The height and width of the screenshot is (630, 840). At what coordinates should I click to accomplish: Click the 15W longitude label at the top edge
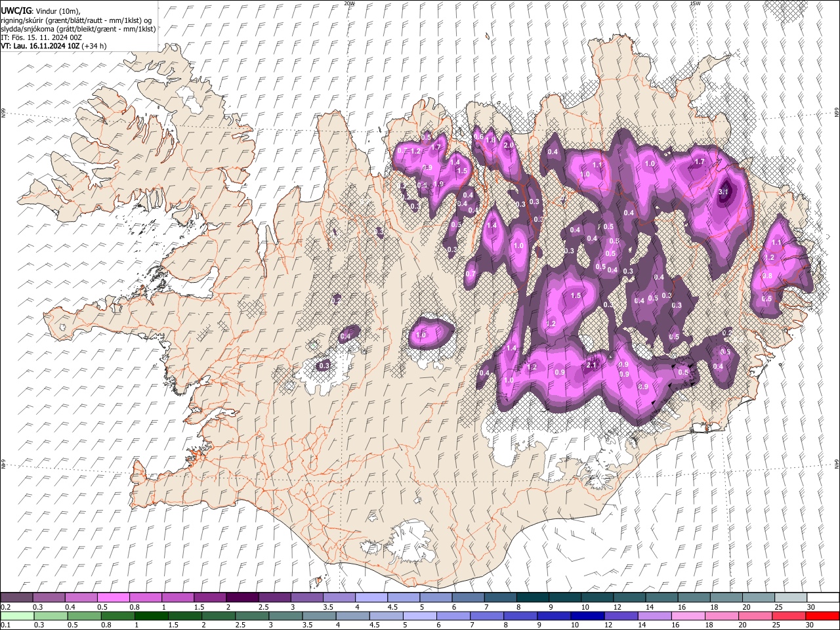click(x=695, y=3)
